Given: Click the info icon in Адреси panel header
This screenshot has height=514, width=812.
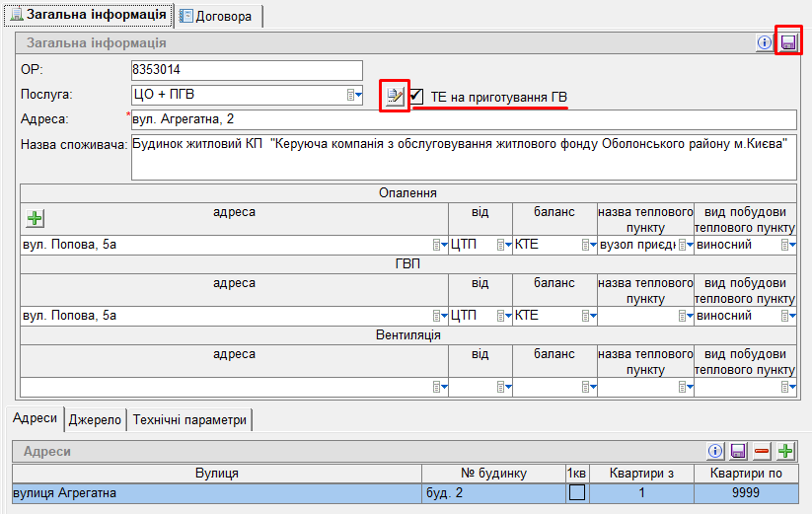Looking at the screenshot, I should (716, 451).
